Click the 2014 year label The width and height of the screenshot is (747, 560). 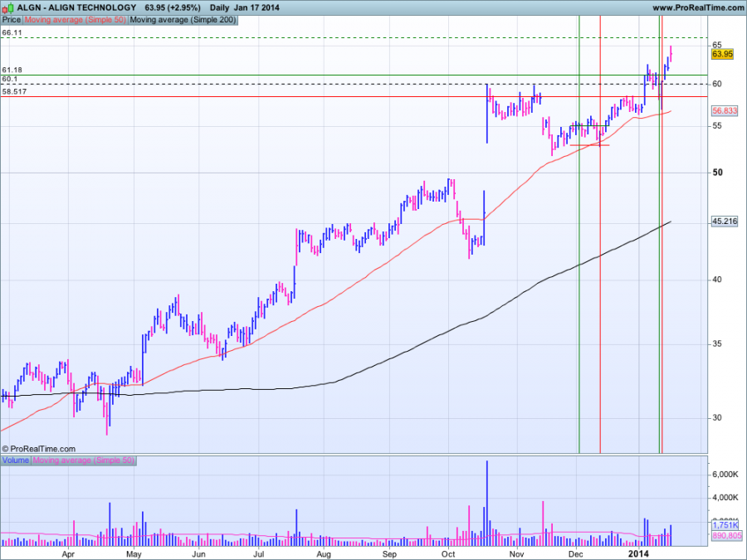(x=638, y=553)
